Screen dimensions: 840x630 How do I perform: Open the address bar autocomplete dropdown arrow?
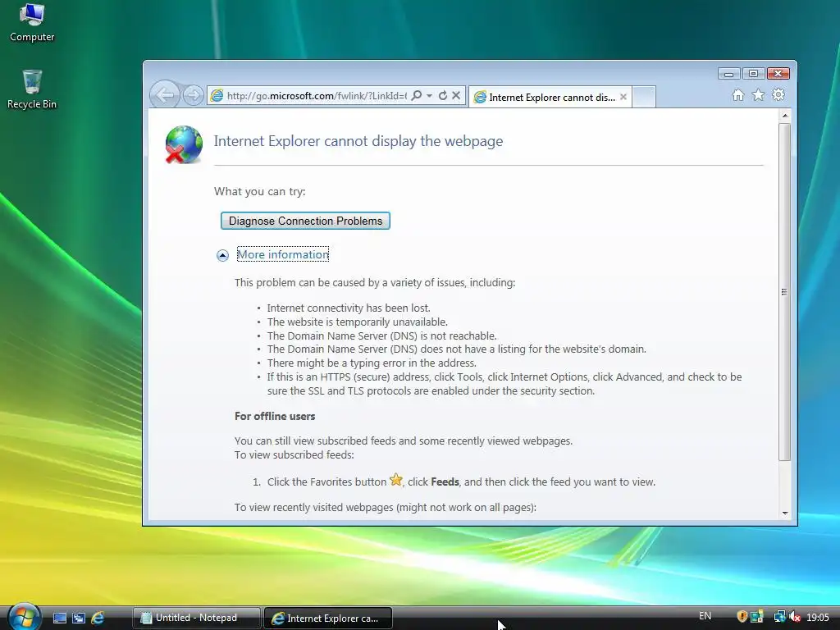pos(429,95)
